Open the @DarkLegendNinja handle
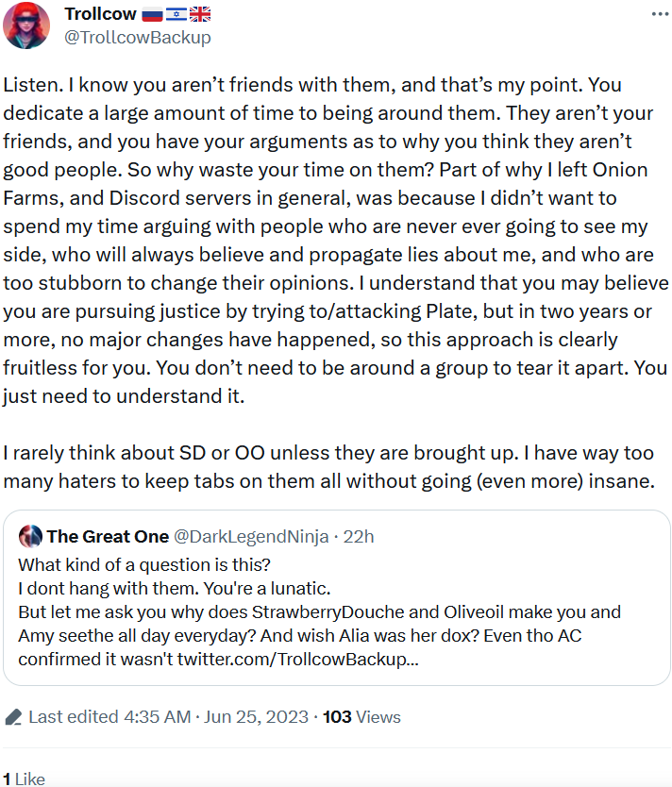Image resolution: width=672 pixels, height=787 pixels. pyautogui.click(x=251, y=536)
